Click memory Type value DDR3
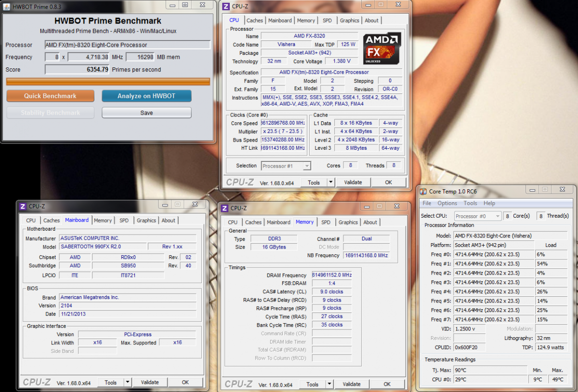 [274, 239]
